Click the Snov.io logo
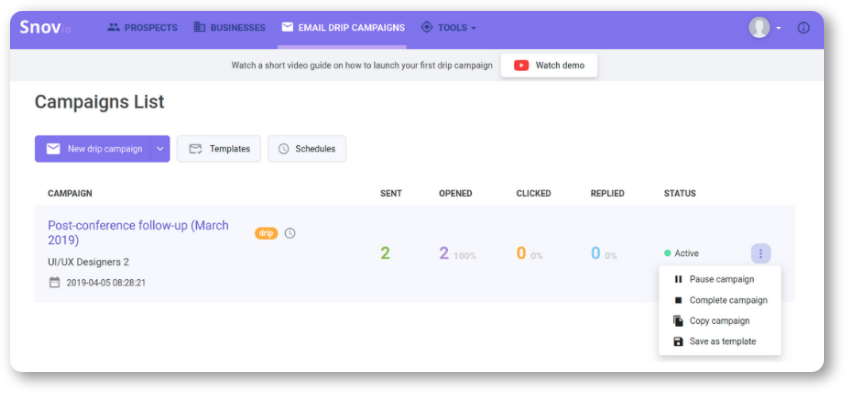Image resolution: width=846 pixels, height=393 pixels. click(45, 28)
